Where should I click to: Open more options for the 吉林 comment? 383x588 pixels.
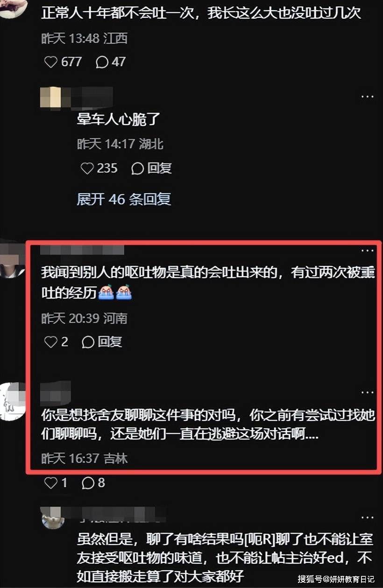tap(368, 392)
